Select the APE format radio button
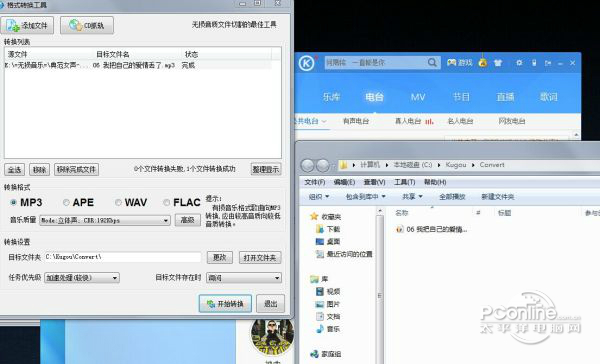Image resolution: width=600 pixels, height=364 pixels. click(66, 202)
